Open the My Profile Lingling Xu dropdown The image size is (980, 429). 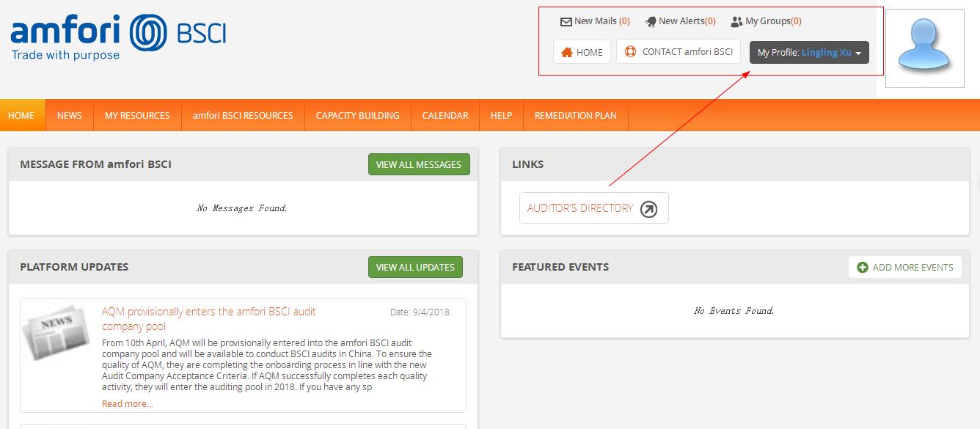[809, 53]
